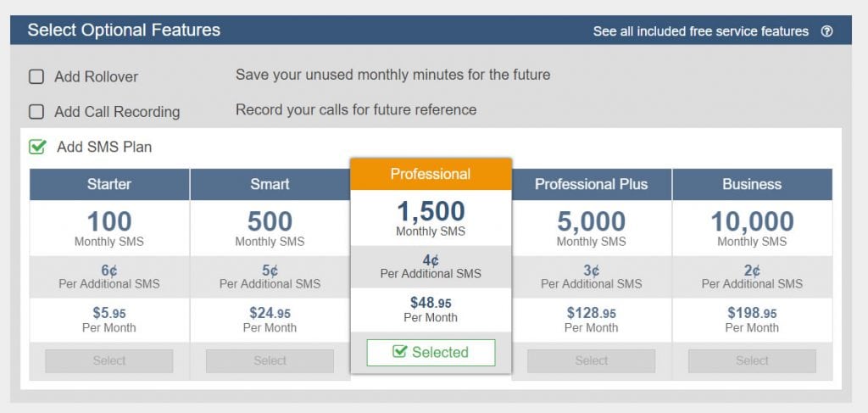
Task: Click the Add Rollover label text
Action: [97, 77]
